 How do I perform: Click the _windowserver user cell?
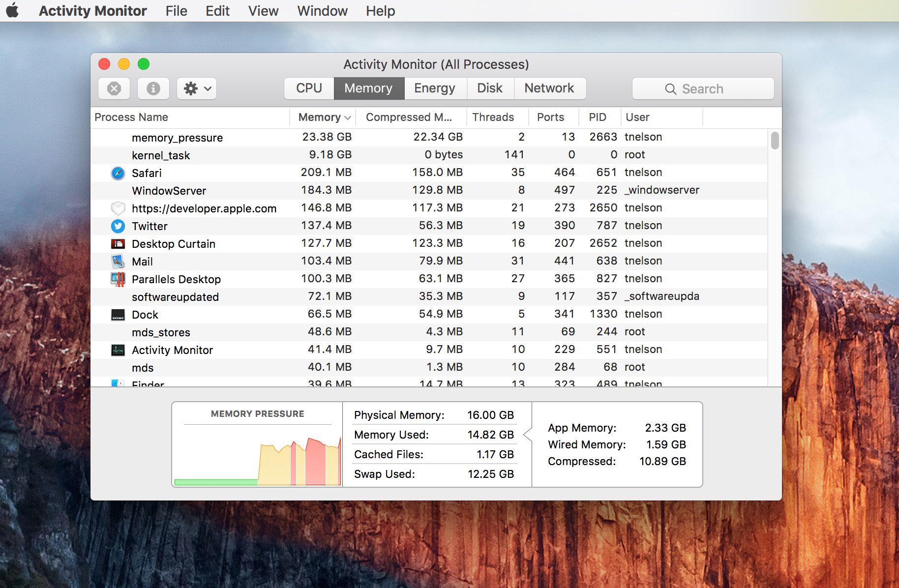point(662,190)
